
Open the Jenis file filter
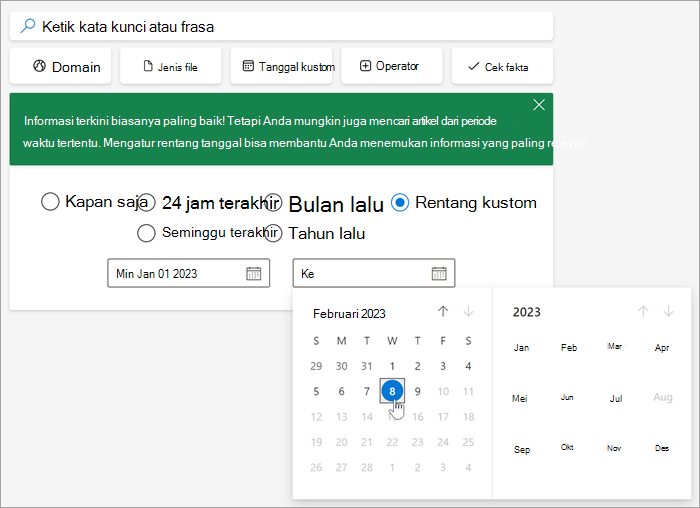coord(171,67)
